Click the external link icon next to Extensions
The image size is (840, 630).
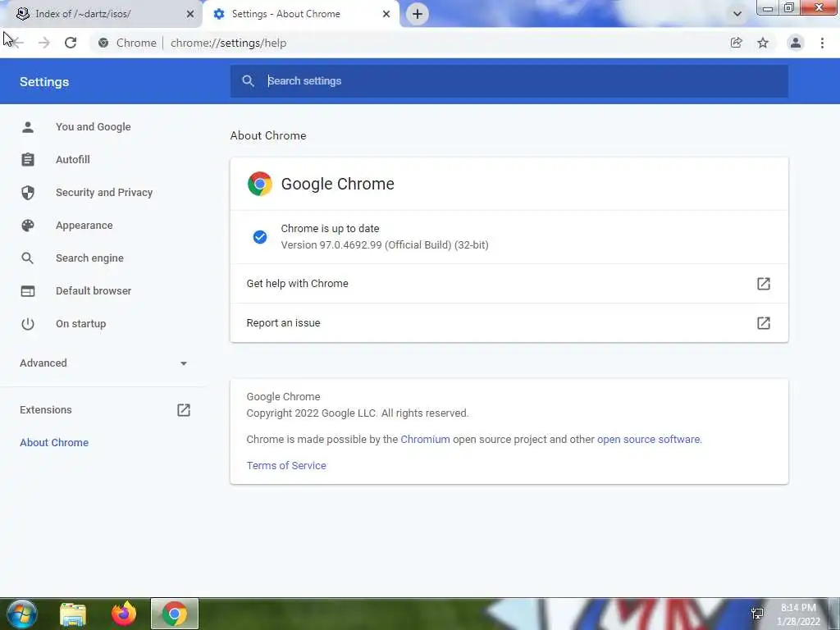184,410
